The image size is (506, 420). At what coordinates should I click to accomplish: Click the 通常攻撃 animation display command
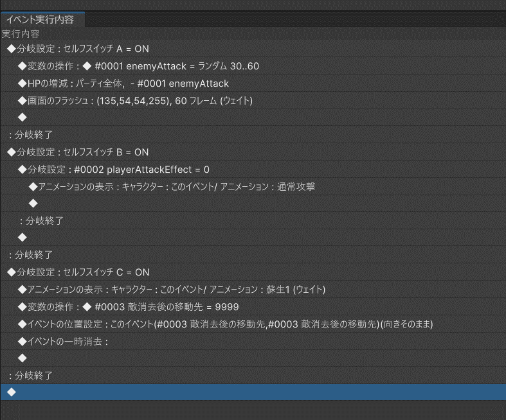pyautogui.click(x=172, y=186)
